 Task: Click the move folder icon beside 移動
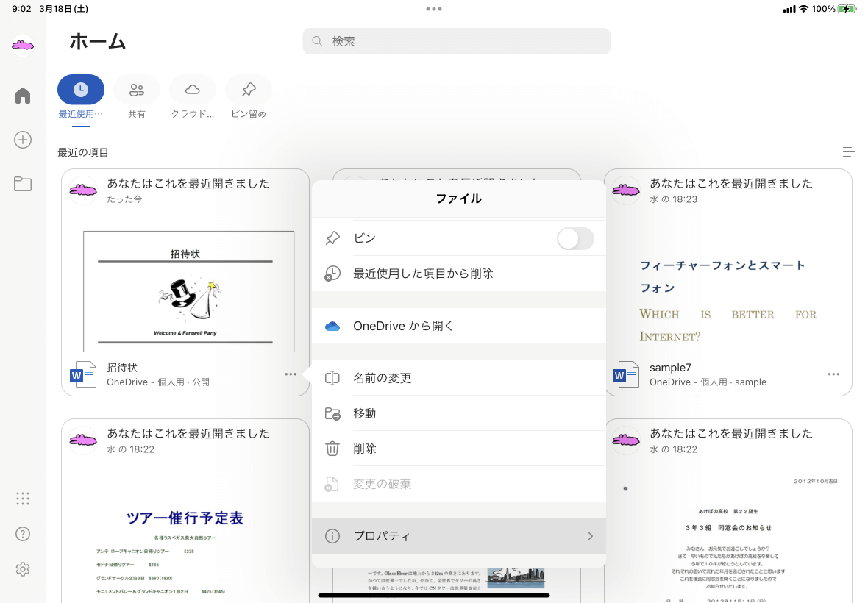(x=332, y=413)
